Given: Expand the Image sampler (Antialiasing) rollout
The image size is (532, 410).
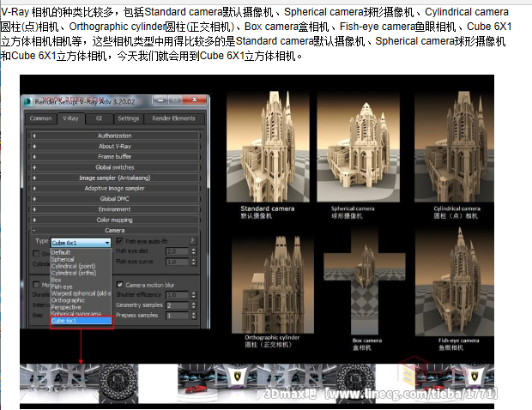Looking at the screenshot, I should coord(115,178).
